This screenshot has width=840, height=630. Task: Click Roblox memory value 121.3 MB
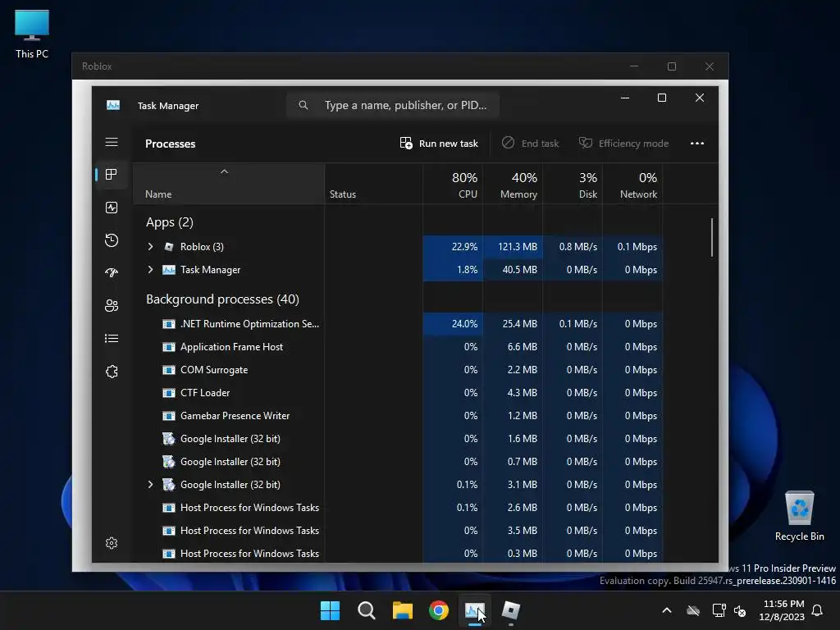coord(518,246)
